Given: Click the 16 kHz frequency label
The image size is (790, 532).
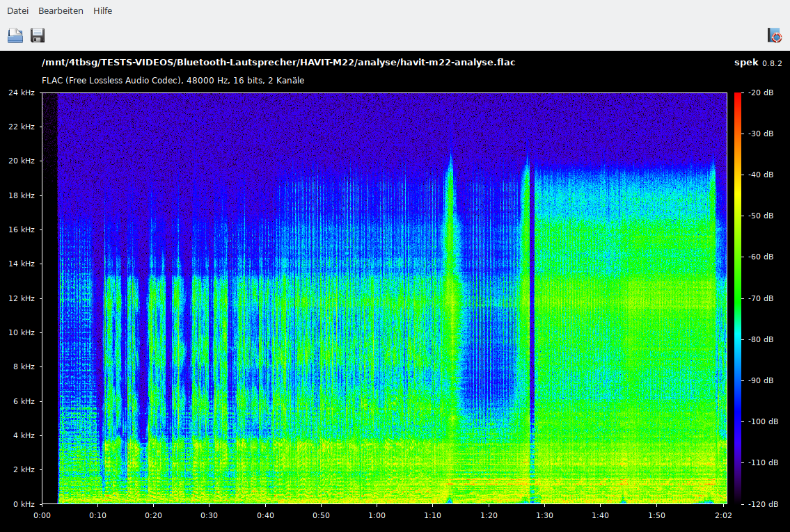Looking at the screenshot, I should pyautogui.click(x=21, y=229).
